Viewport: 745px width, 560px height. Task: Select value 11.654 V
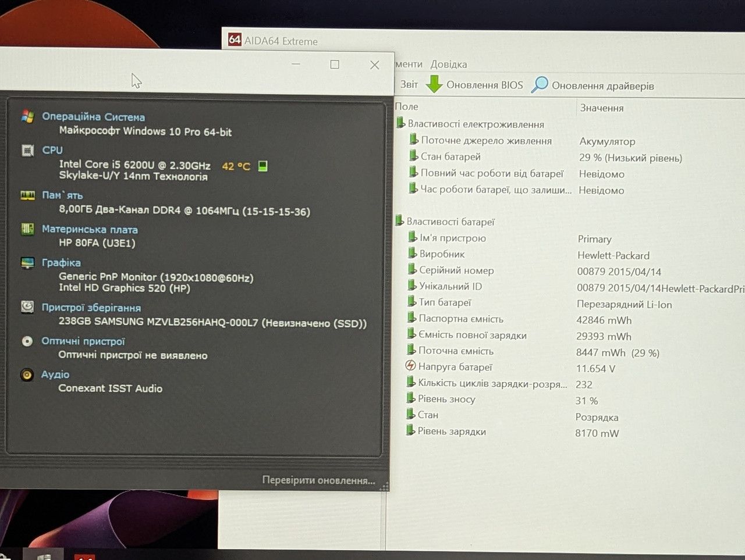(x=595, y=369)
